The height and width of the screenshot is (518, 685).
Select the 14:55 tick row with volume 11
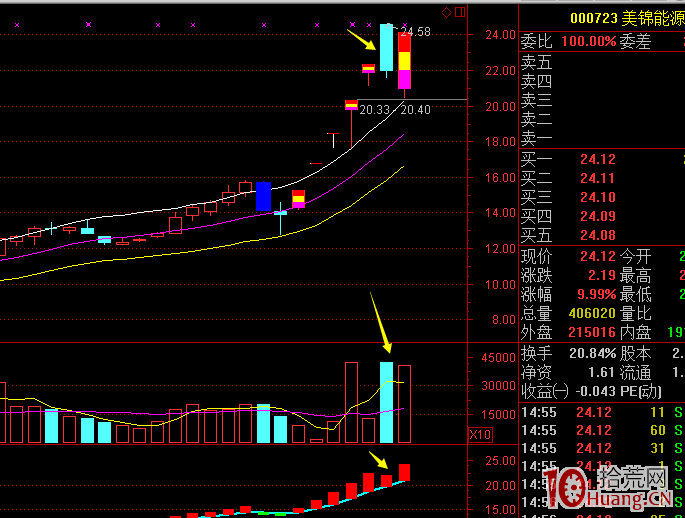[602, 412]
